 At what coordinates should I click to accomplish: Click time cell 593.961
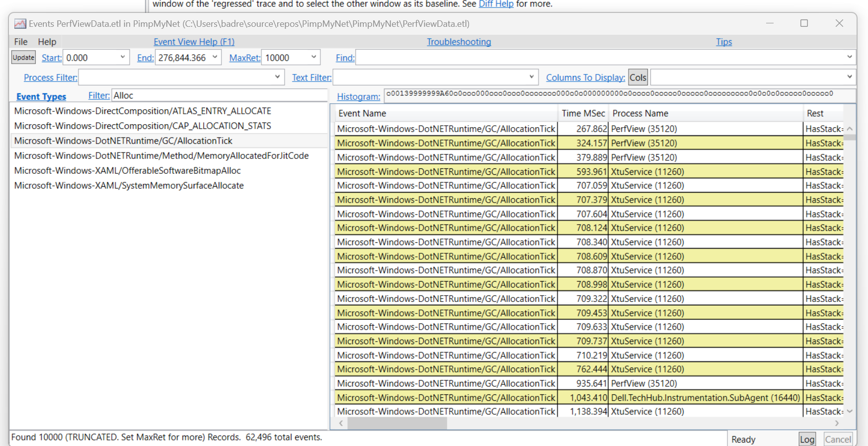[583, 172]
